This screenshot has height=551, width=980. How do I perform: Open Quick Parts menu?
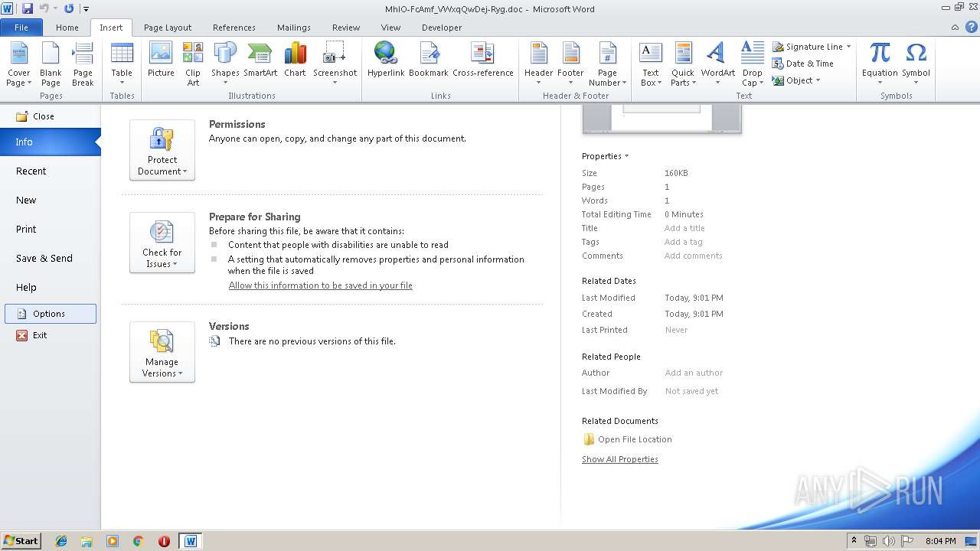tap(682, 64)
